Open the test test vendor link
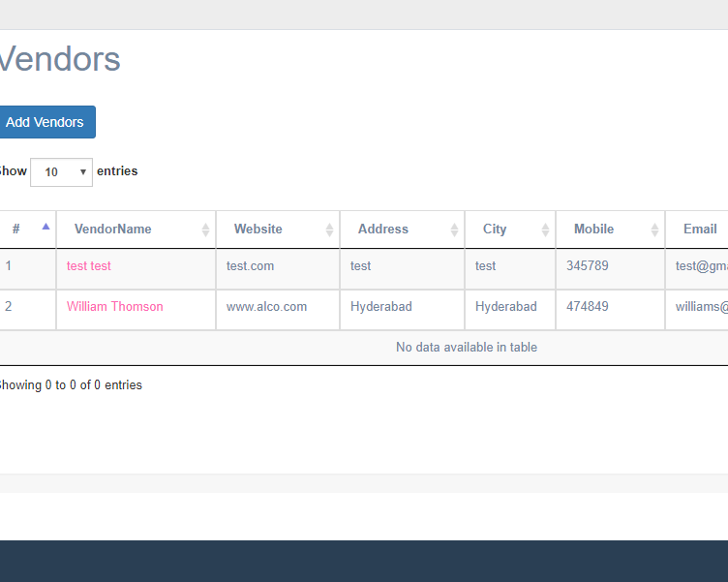Screen dimensions: 728x582 pyautogui.click(x=89, y=265)
